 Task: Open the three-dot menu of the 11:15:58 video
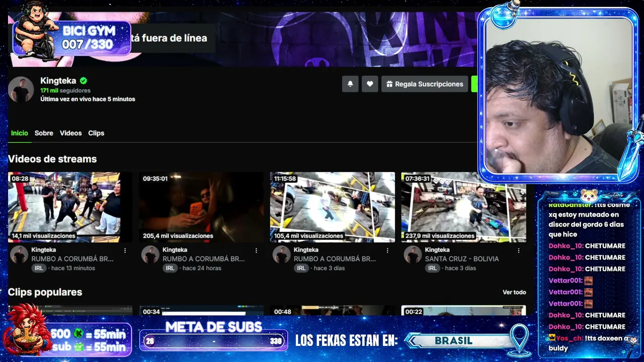387,250
